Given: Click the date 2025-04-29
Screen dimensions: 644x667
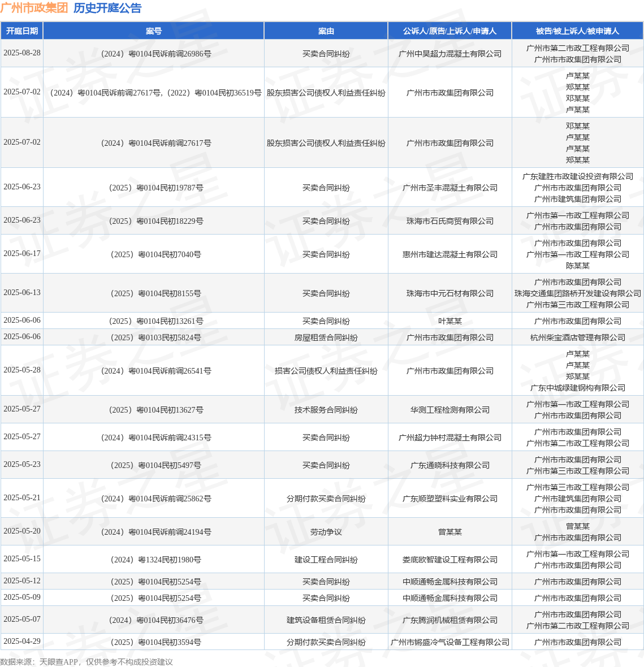Looking at the screenshot, I should tap(22, 642).
